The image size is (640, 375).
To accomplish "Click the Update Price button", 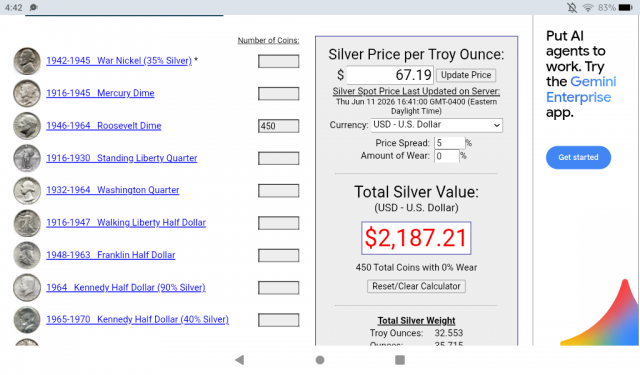I will pos(466,75).
